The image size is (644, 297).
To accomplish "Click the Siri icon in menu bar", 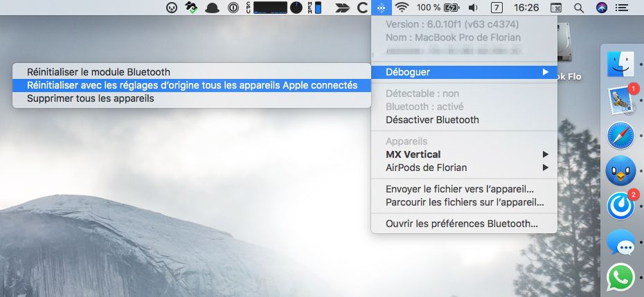I will pyautogui.click(x=600, y=8).
